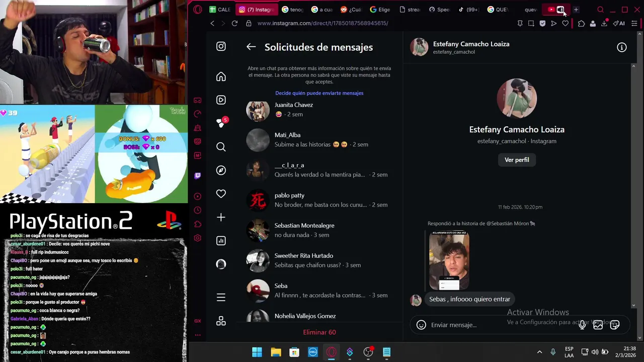This screenshot has height=362, width=644.
Task: Open Instagram messages icon with badge
Action: [x=221, y=122]
